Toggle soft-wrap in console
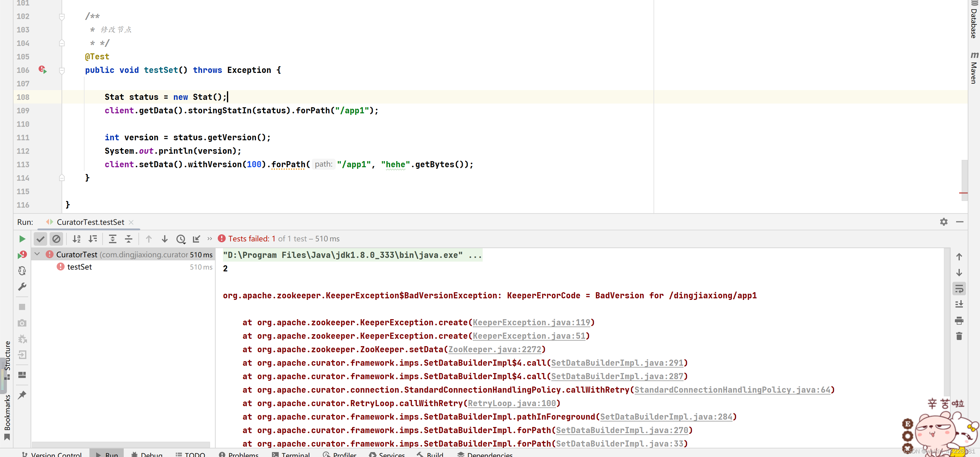 tap(959, 289)
